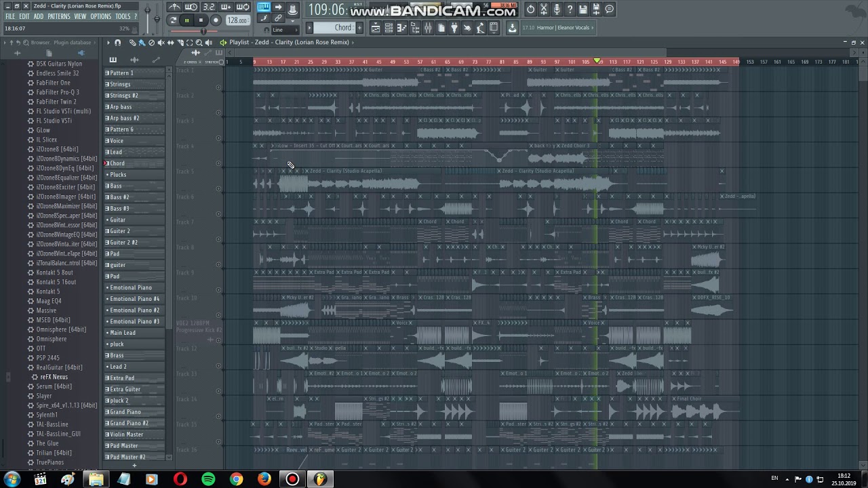Click the help question mark icon

coord(570,9)
